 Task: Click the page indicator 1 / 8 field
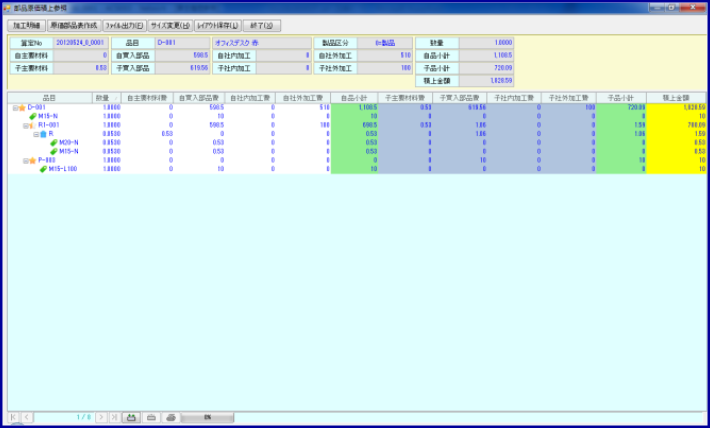point(64,417)
